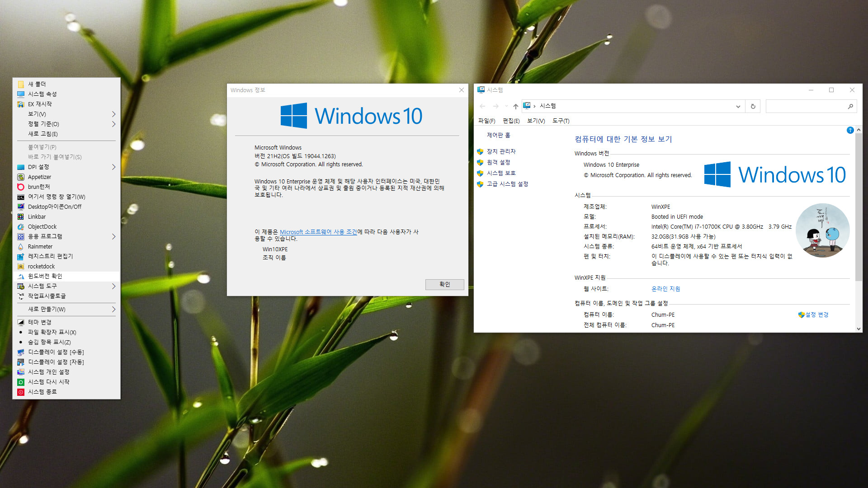The width and height of the screenshot is (868, 488).
Task: Open the 도구(T) menu
Action: tap(561, 121)
